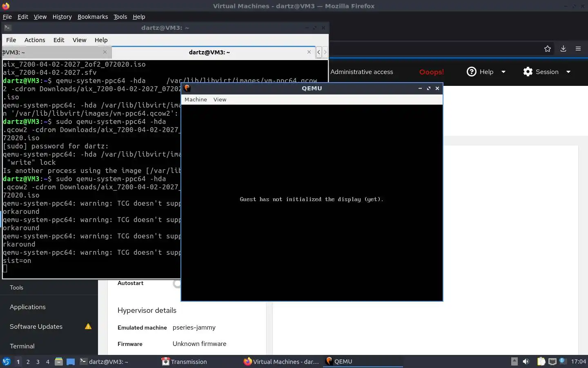588x368 pixels.
Task: Open the update notification tray icon
Action: [x=562, y=361]
